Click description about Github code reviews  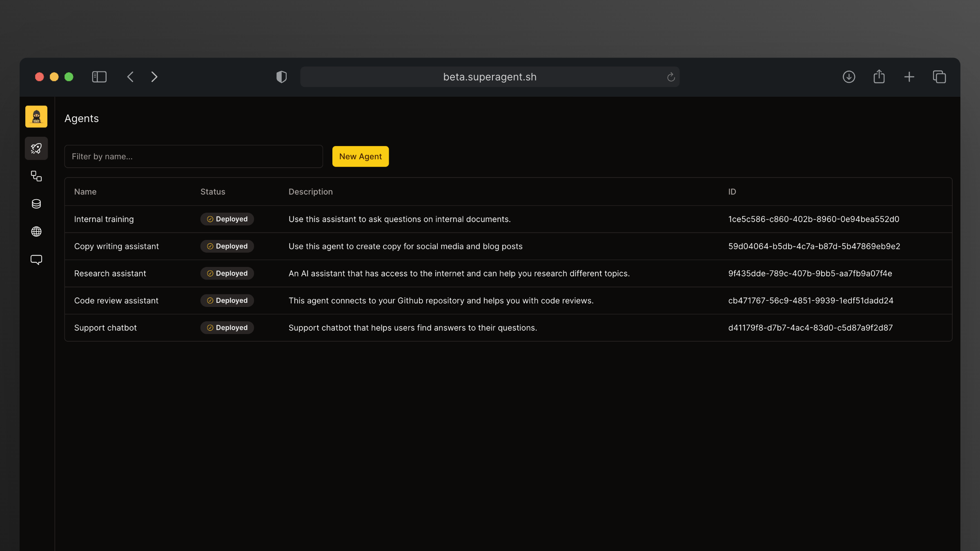tap(441, 300)
